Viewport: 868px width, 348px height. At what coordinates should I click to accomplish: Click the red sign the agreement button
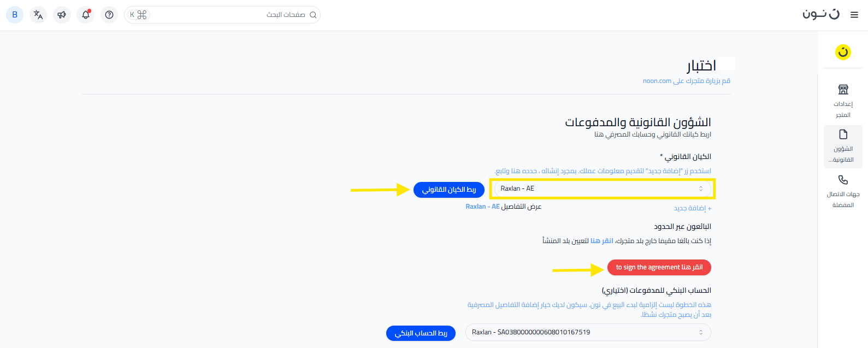click(659, 267)
